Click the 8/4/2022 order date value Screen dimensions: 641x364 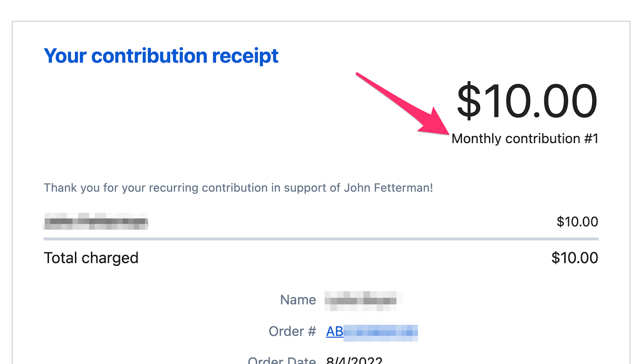click(354, 360)
